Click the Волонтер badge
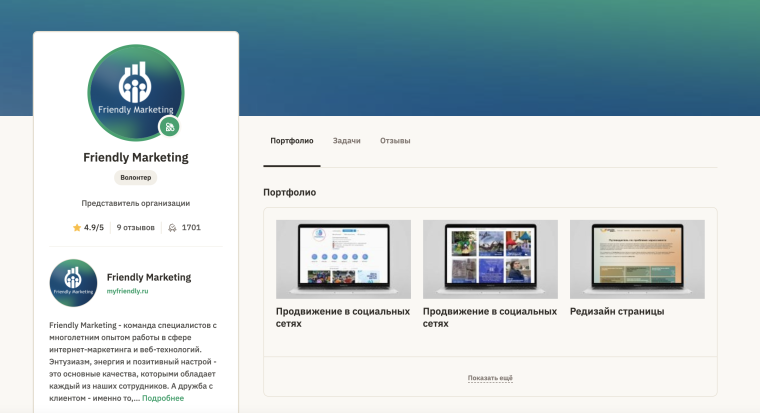The image size is (760, 413). coord(136,177)
